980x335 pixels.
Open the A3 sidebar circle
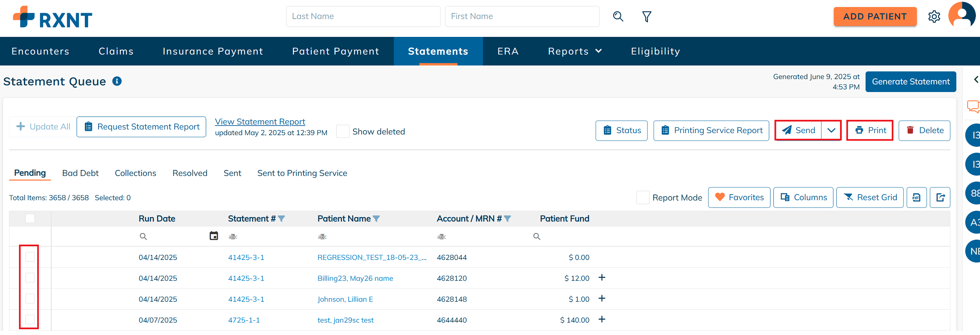973,222
